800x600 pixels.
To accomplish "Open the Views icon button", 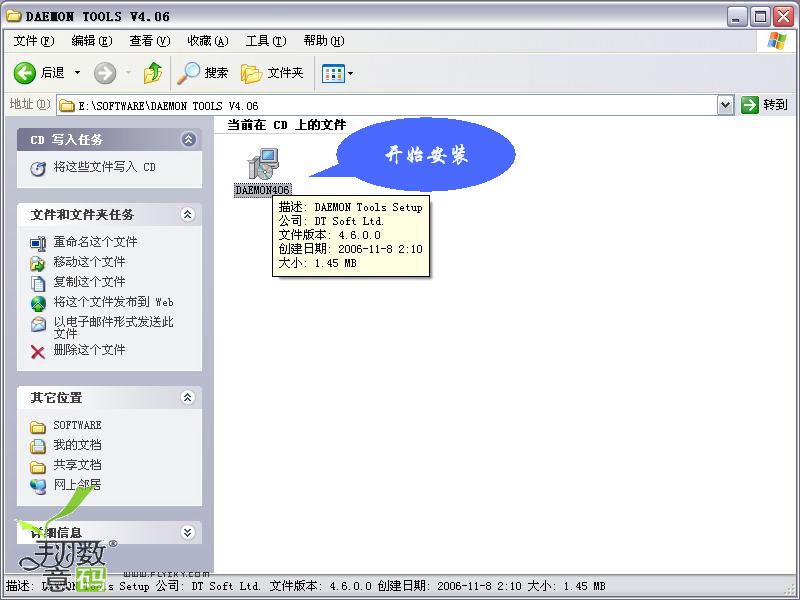I will (x=333, y=73).
